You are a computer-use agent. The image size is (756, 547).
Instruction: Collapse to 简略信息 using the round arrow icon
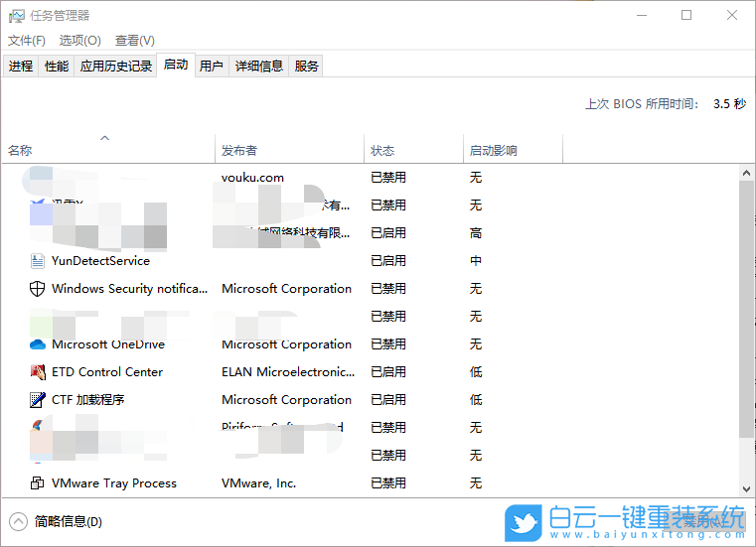point(18,521)
